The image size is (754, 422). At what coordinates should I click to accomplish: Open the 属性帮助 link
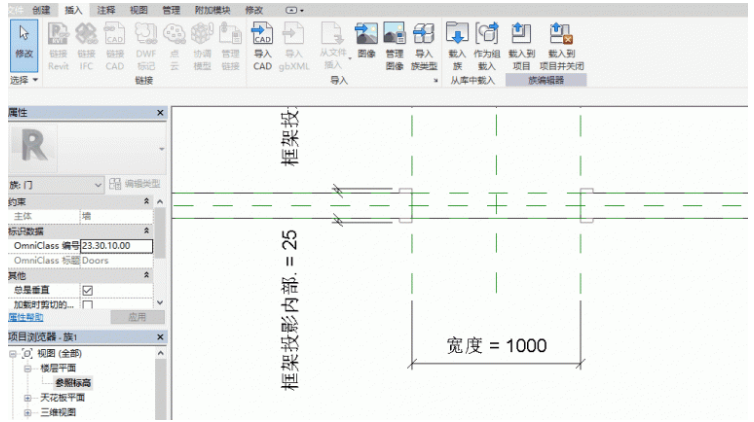pos(25,317)
